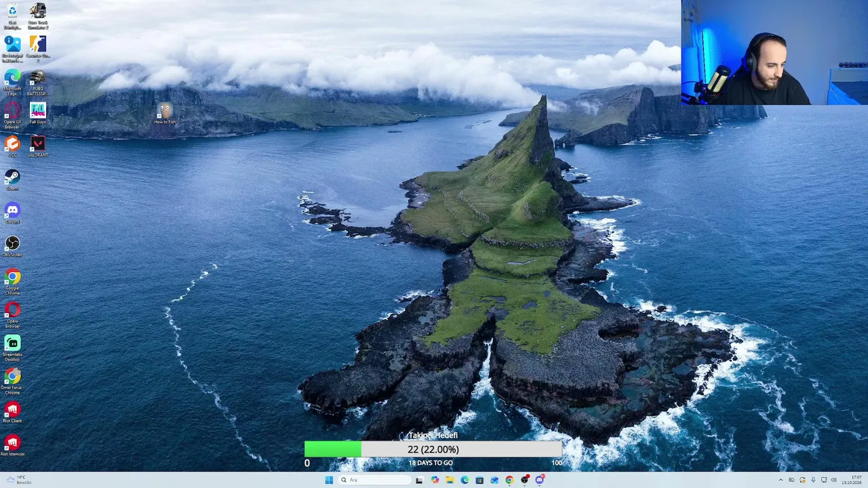Open the taskbar clock and date
The width and height of the screenshot is (868, 488).
tap(852, 480)
